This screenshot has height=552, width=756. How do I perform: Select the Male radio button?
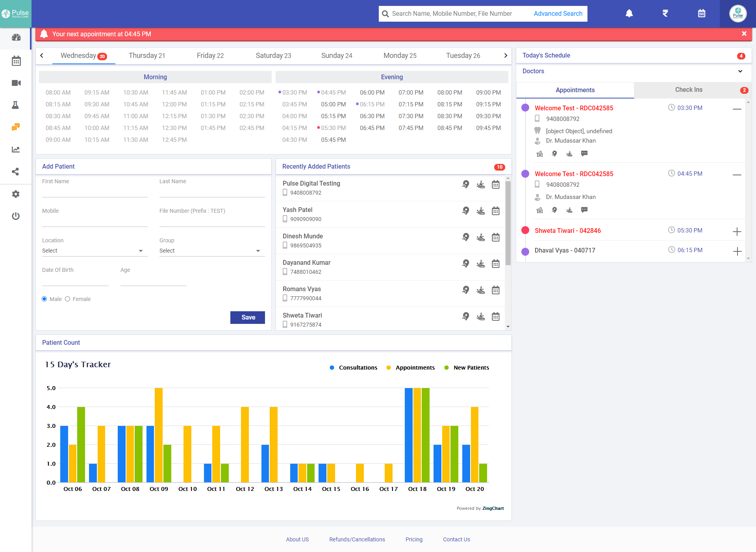pos(44,299)
